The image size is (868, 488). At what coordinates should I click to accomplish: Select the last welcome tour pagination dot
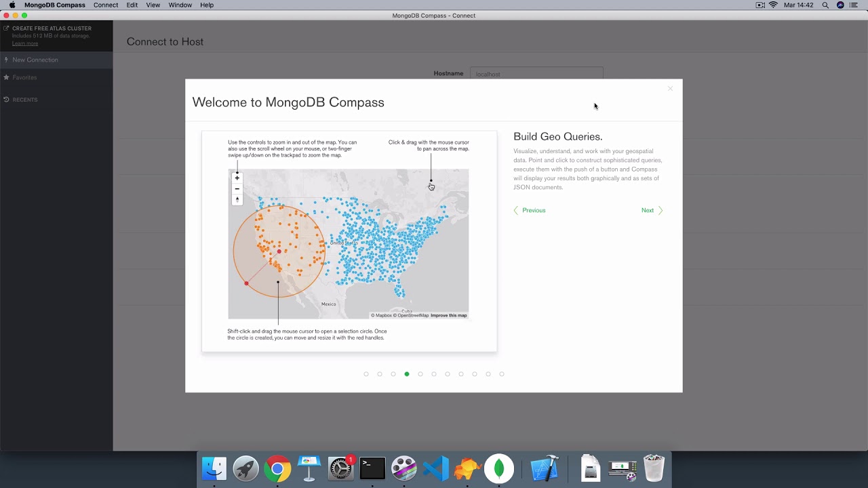point(502,374)
